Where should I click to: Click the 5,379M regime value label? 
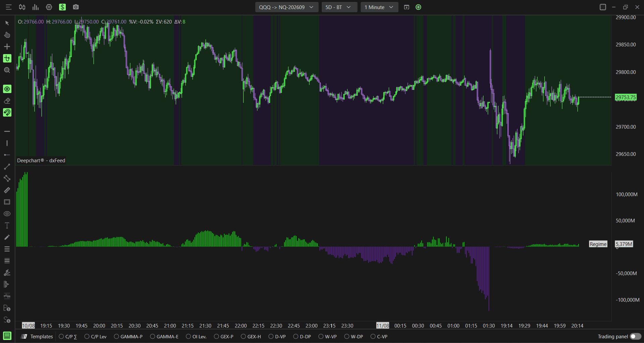coord(624,244)
